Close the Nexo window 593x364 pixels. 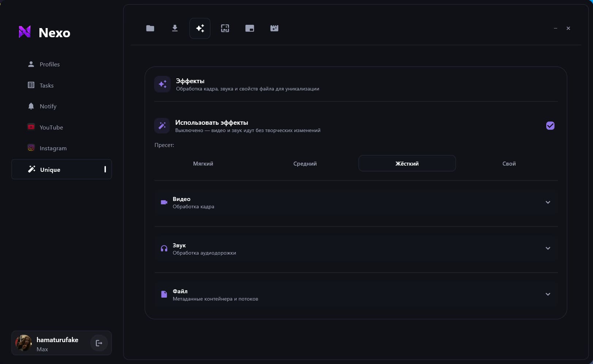coord(568,28)
